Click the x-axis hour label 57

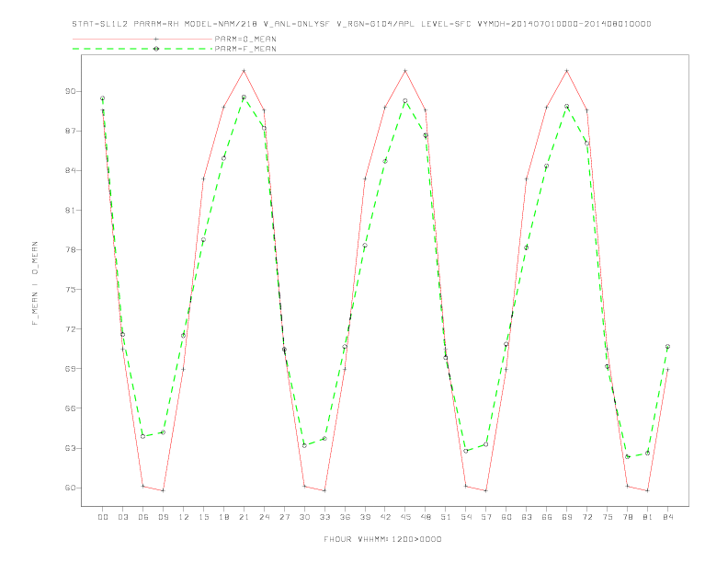tap(486, 517)
